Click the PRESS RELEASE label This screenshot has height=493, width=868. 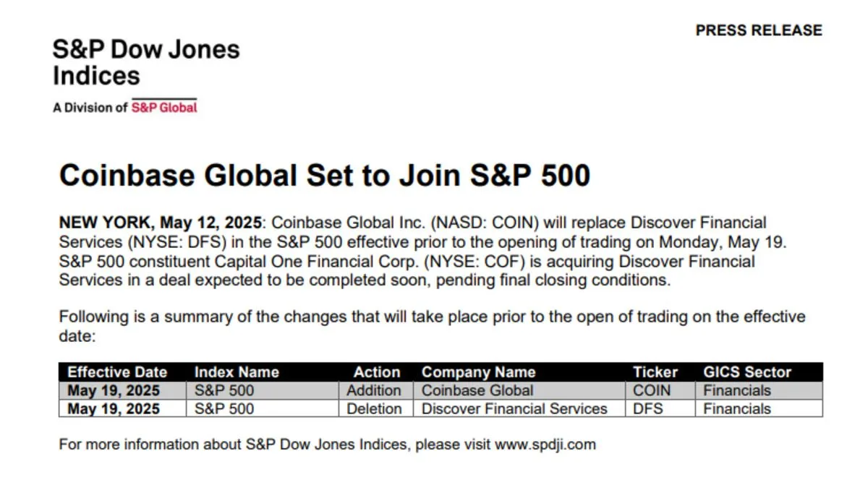point(759,30)
